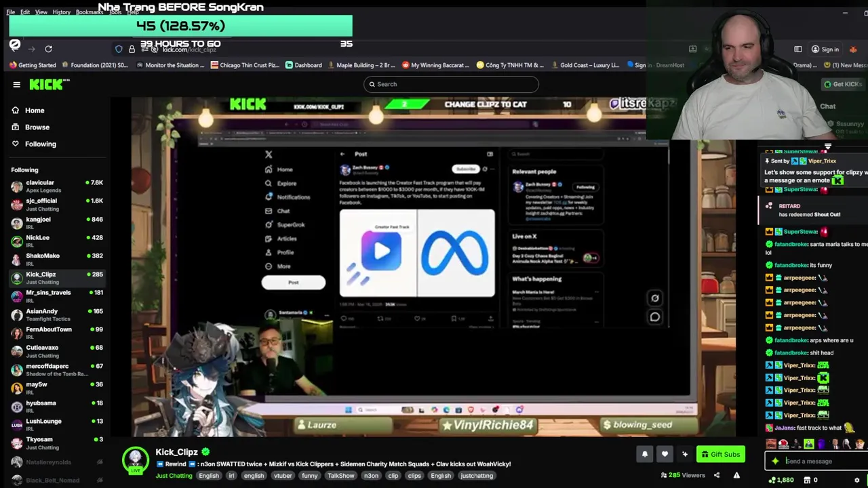
Task: Click the Get KICKs button
Action: coord(842,84)
